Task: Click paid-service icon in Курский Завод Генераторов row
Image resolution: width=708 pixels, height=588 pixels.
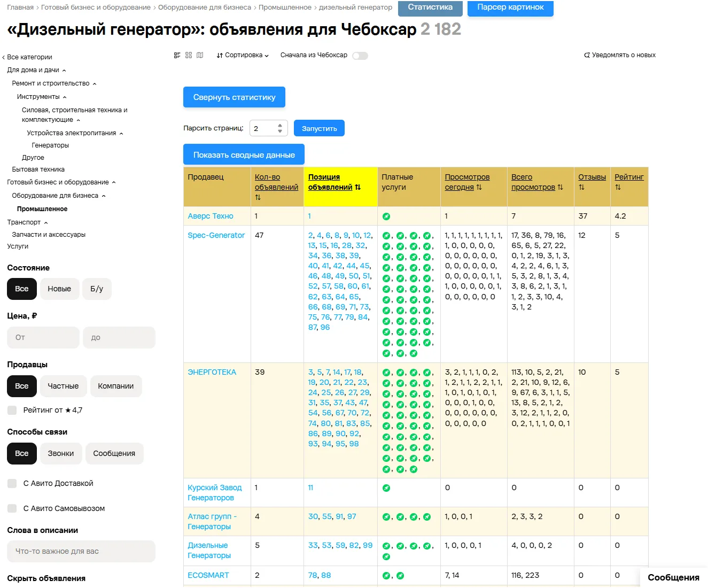Action: tap(386, 488)
